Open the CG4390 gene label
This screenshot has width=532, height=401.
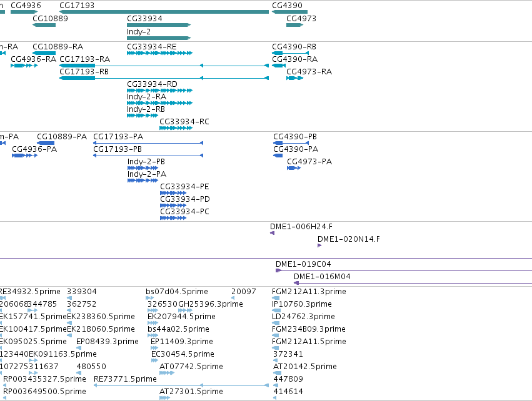click(x=287, y=6)
